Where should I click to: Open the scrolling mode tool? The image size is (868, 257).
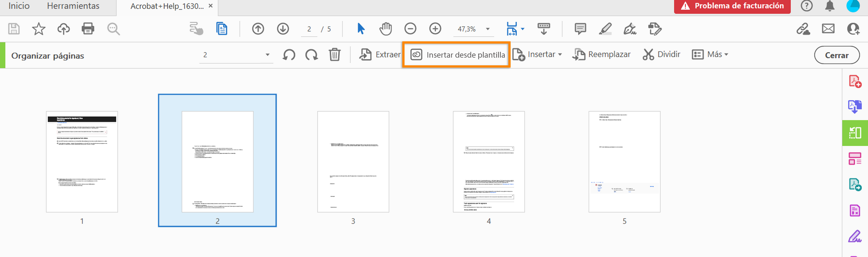pyautogui.click(x=544, y=29)
